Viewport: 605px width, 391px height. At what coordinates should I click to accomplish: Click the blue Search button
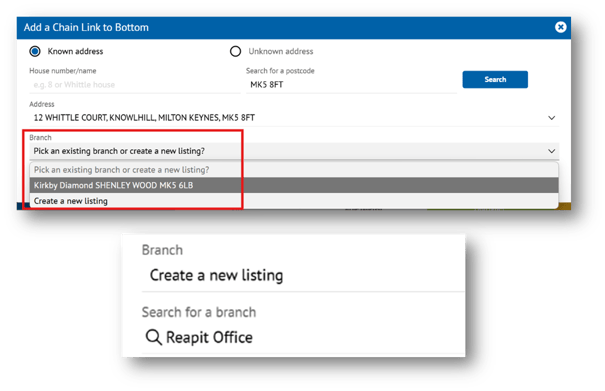[495, 80]
